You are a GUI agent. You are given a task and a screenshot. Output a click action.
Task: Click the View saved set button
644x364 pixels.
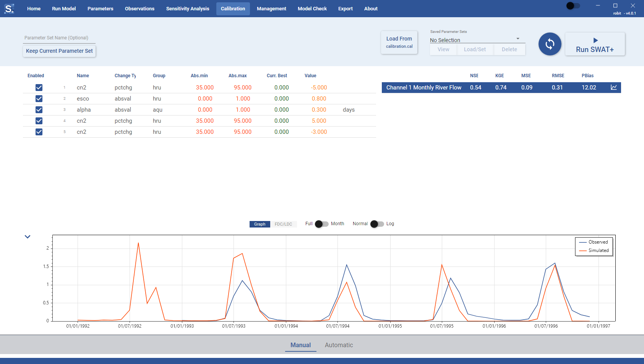click(x=443, y=49)
